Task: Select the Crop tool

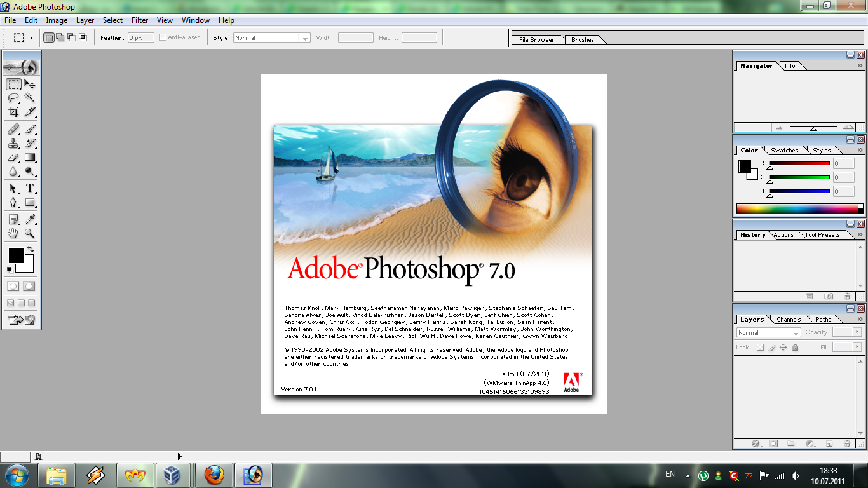Action: click(13, 112)
